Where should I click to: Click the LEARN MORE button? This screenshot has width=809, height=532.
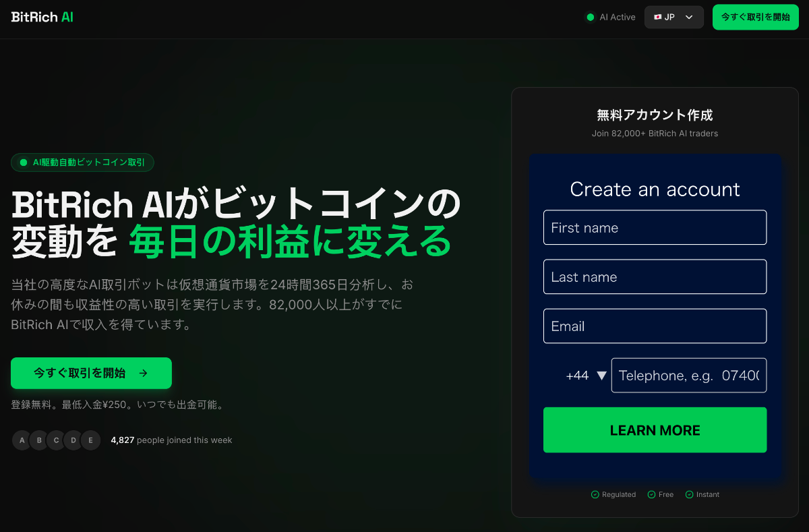pos(655,430)
